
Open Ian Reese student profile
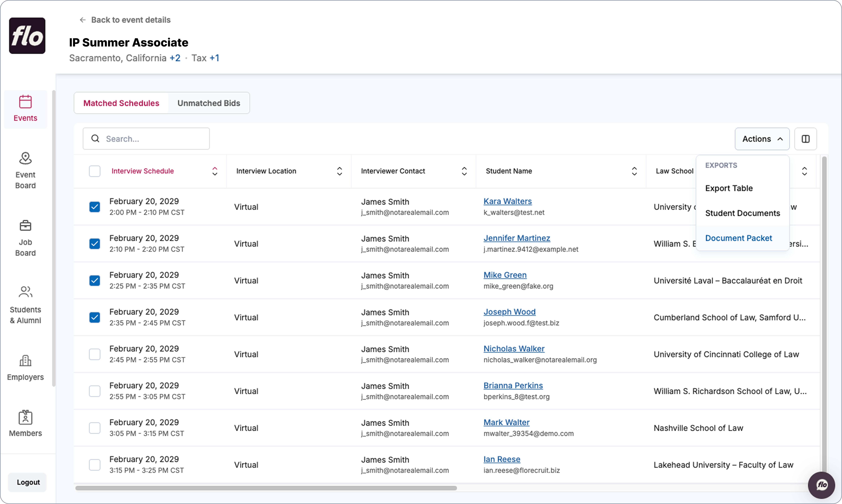(502, 459)
